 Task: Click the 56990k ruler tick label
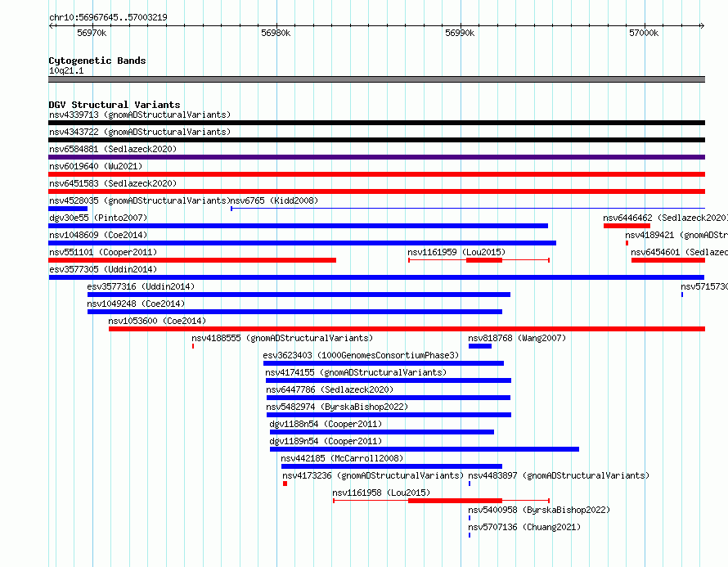coord(460,33)
